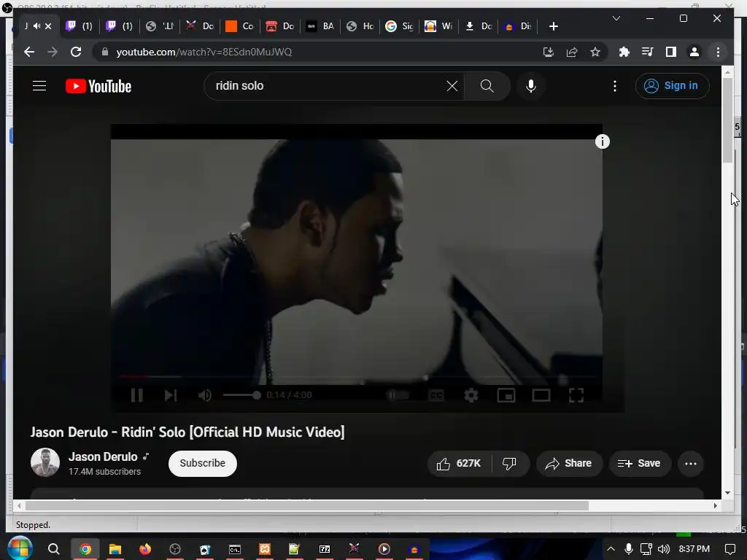The height and width of the screenshot is (560, 747).
Task: Open Windows Start menu
Action: (20, 548)
